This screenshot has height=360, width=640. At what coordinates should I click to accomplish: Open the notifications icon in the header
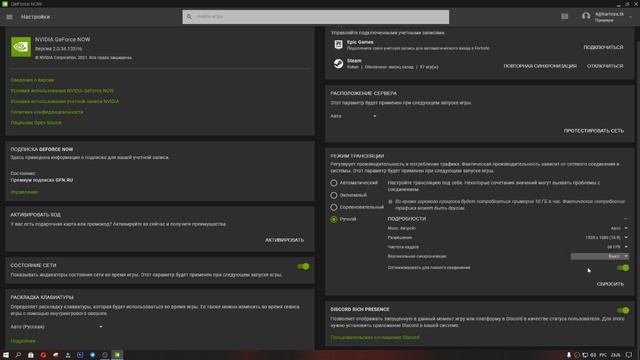tap(564, 16)
